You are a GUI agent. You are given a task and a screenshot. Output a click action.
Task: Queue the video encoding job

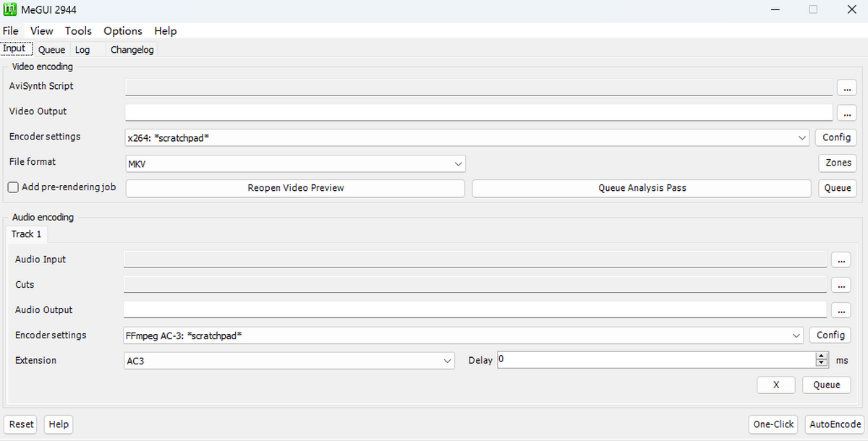coord(838,188)
